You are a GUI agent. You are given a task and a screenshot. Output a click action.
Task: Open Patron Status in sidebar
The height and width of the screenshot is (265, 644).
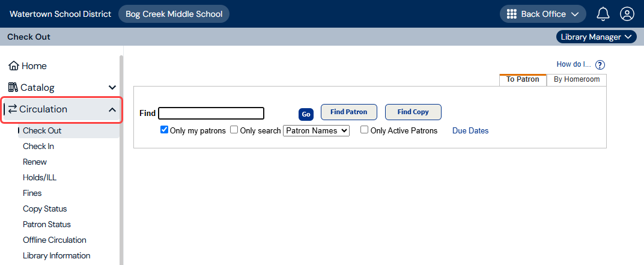[x=47, y=224]
